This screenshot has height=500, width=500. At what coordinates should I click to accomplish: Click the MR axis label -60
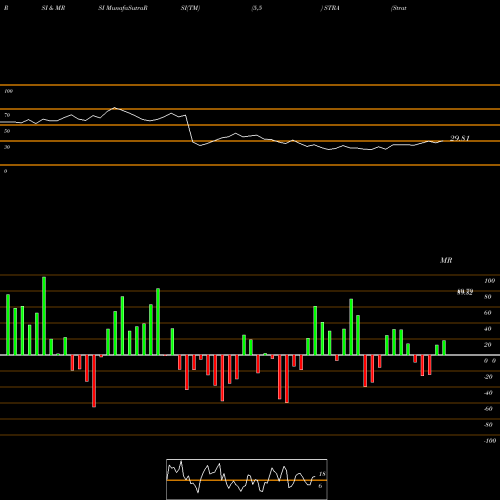(488, 409)
